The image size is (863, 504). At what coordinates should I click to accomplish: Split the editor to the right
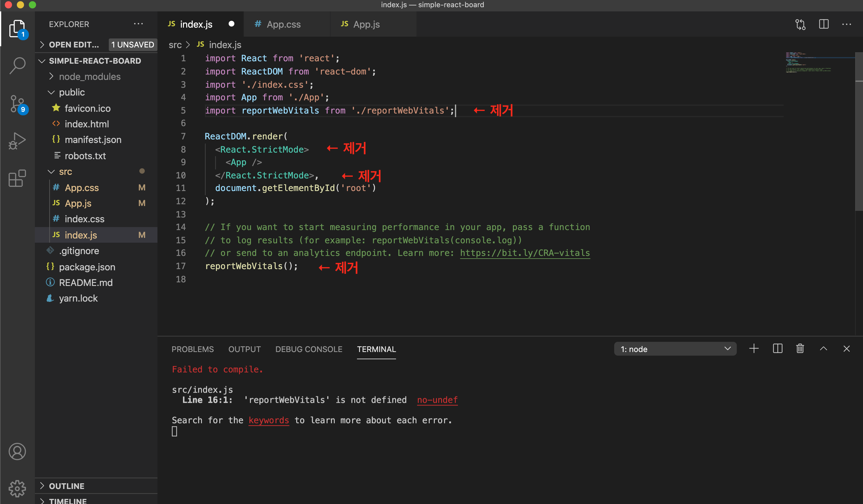coord(824,24)
